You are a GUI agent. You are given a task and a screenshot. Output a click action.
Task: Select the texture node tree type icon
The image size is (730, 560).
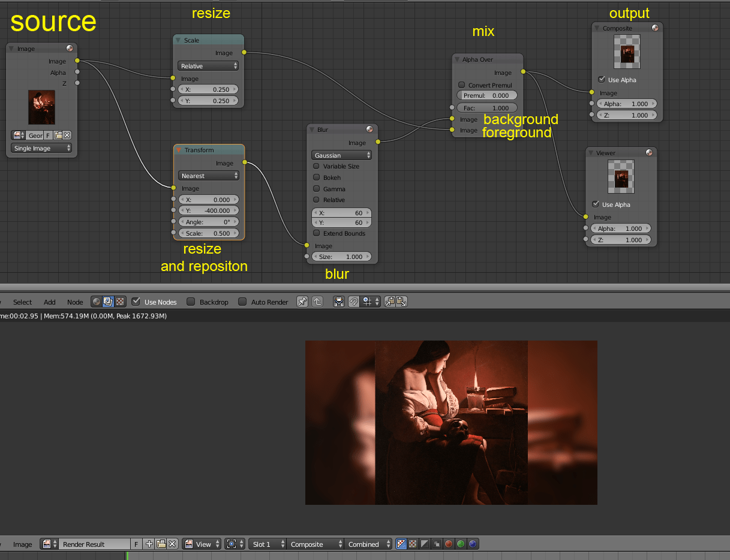point(119,302)
